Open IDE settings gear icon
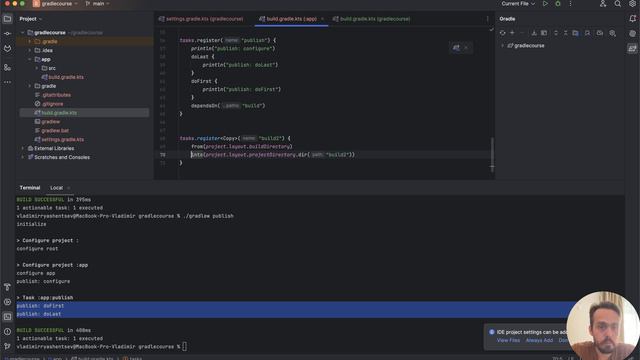 pyautogui.click(x=632, y=4)
